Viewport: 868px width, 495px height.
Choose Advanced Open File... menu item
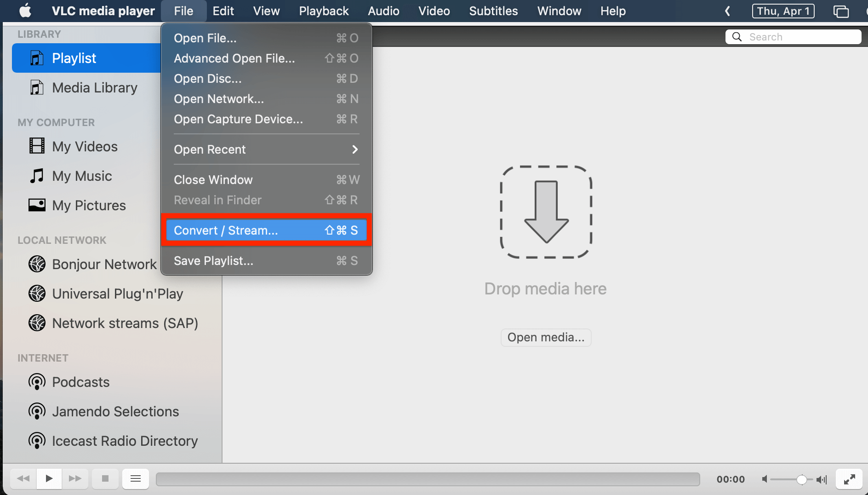(x=266, y=58)
